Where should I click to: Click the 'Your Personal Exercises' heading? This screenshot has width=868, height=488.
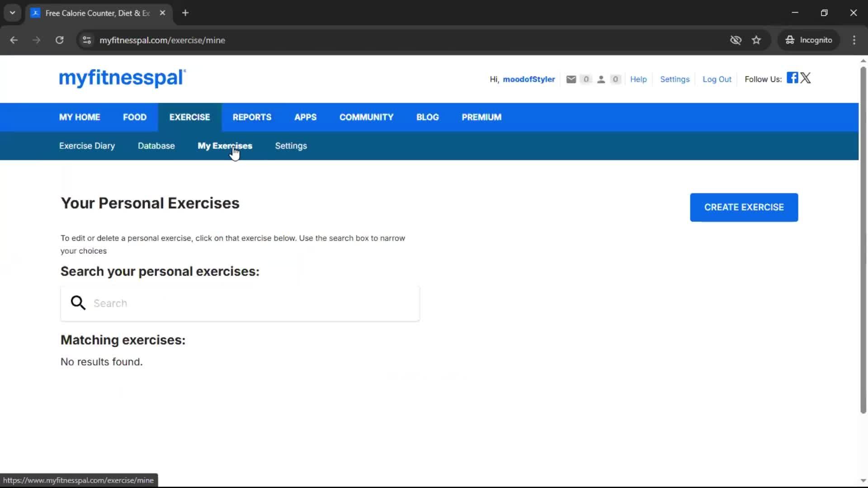(x=150, y=203)
